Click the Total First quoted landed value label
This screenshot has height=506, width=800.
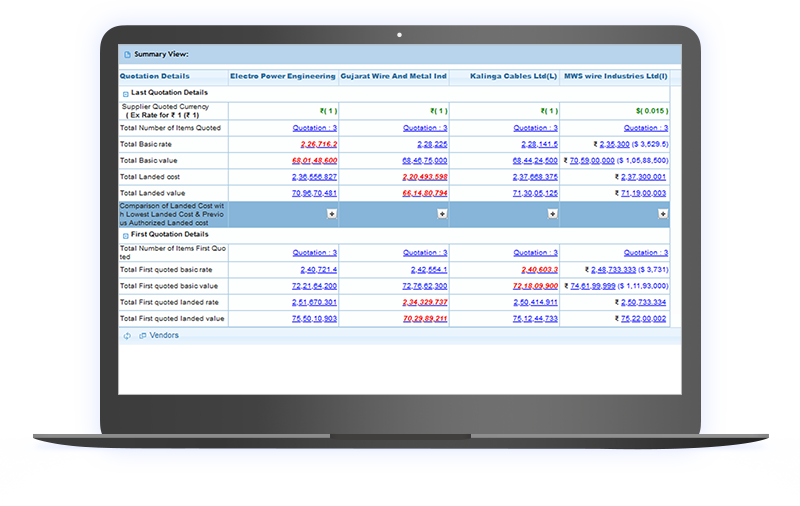(172, 319)
